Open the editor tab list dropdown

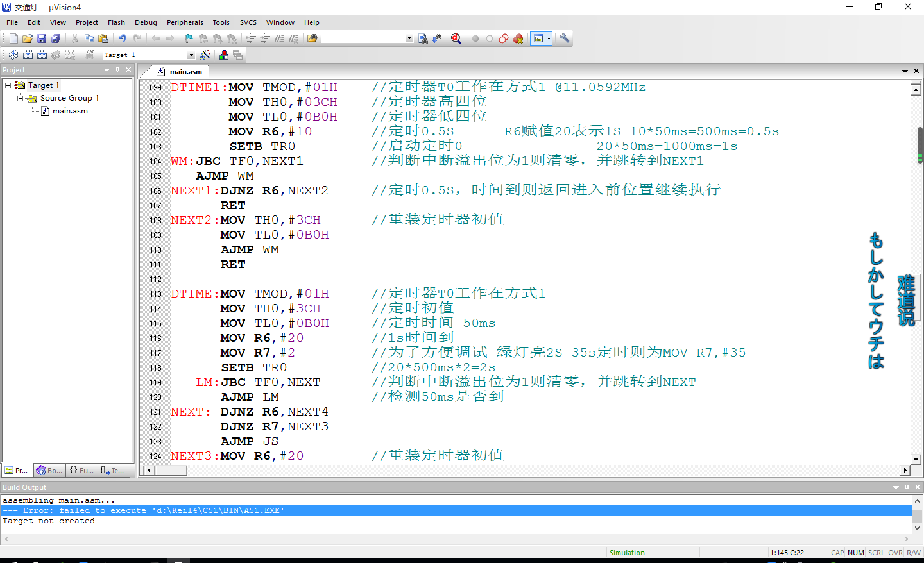coord(905,71)
